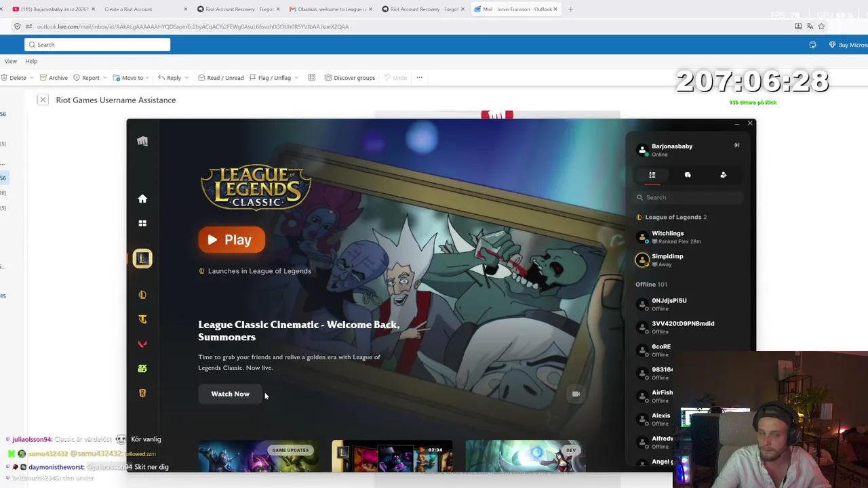Expand the Move to dropdown arrow
The height and width of the screenshot is (488, 868).
coord(149,78)
